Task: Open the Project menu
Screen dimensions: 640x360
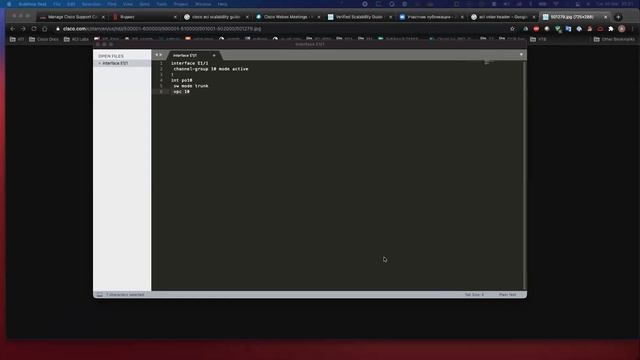Action: (181, 4)
